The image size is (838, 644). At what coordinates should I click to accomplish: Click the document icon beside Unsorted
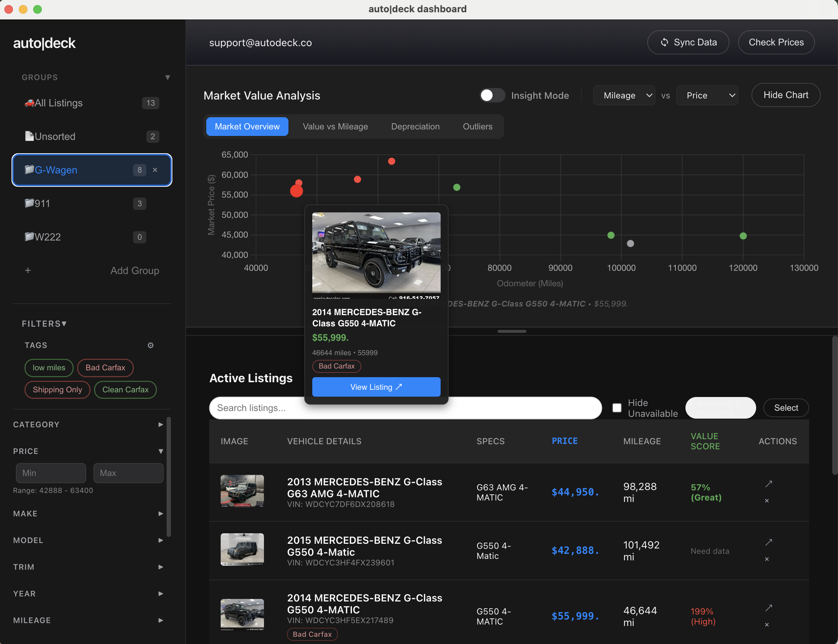[x=30, y=136]
